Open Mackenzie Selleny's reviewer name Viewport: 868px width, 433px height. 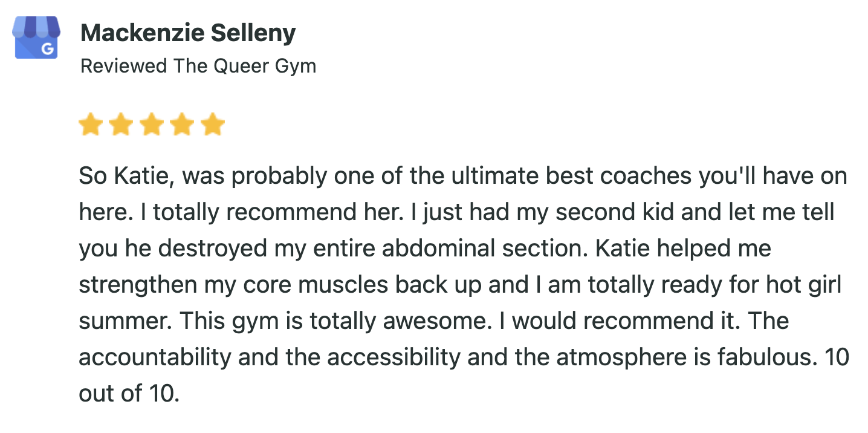click(188, 33)
